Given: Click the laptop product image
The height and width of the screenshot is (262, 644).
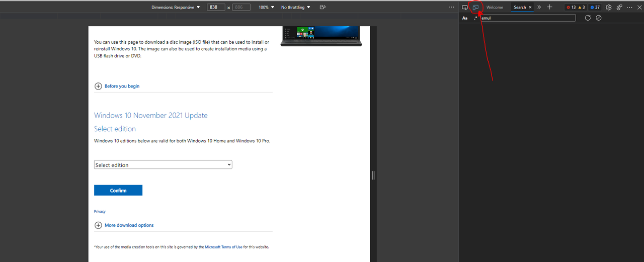Looking at the screenshot, I should tap(321, 36).
